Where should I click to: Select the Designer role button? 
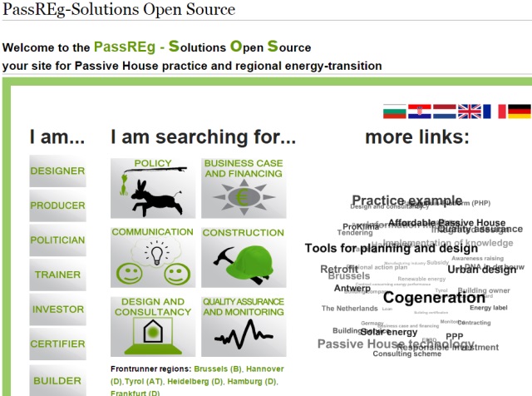point(57,171)
